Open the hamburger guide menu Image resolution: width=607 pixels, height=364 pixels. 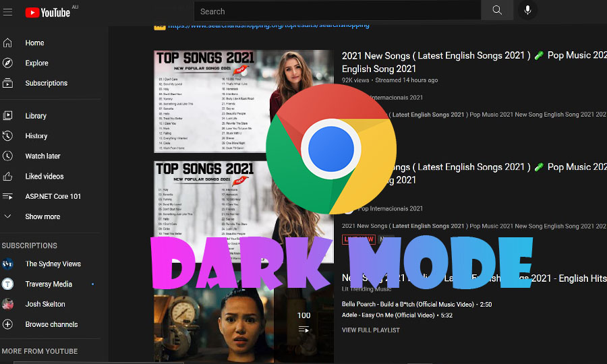[8, 11]
